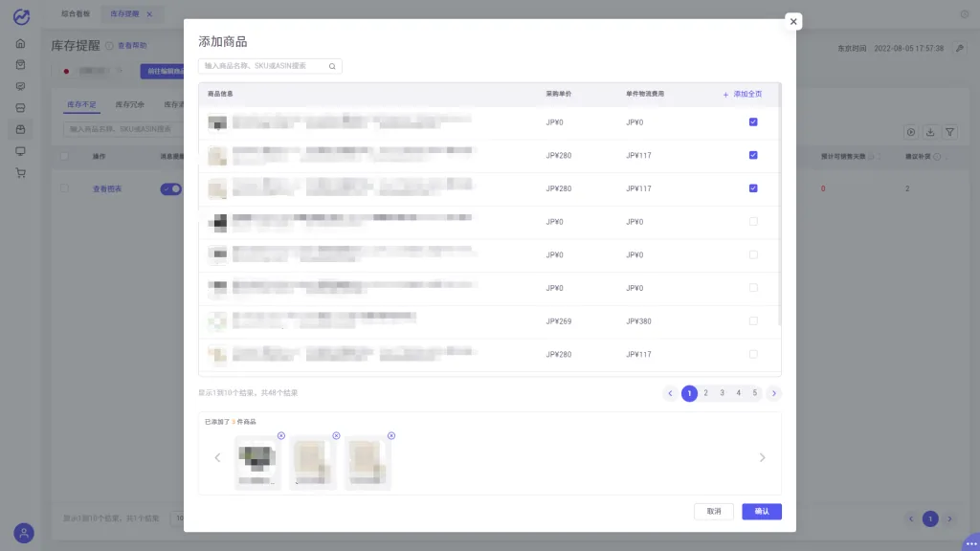
Task: Go to previous page in dialog pagination
Action: pyautogui.click(x=670, y=393)
